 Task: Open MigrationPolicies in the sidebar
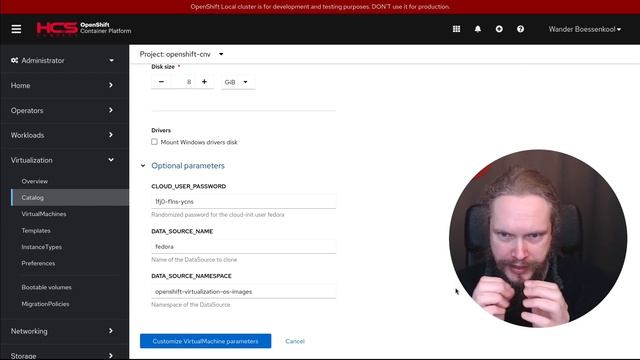[45, 304]
